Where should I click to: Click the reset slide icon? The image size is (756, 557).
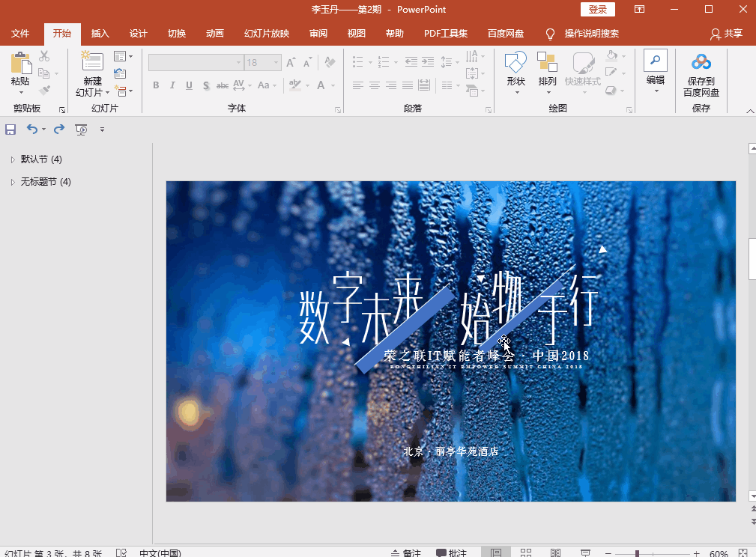120,73
